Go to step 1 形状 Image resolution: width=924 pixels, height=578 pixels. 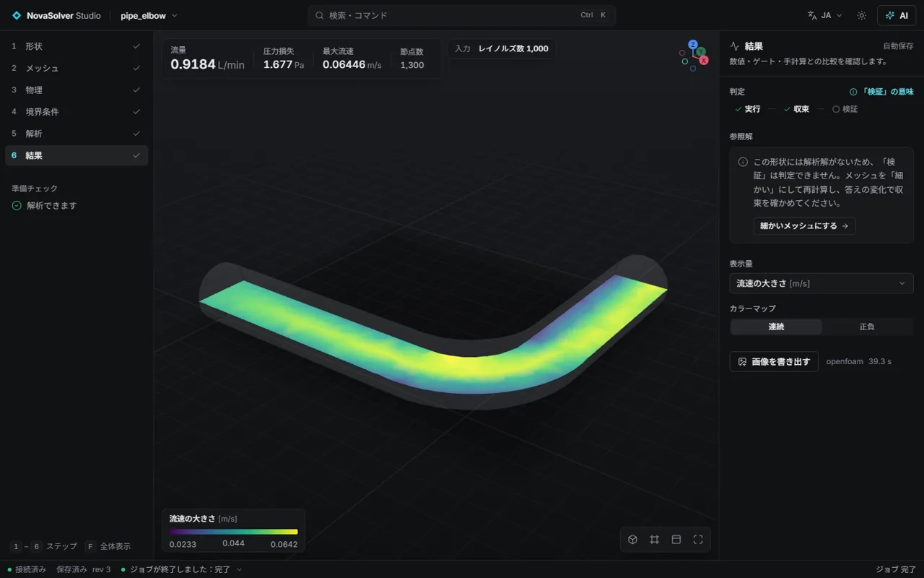point(76,46)
